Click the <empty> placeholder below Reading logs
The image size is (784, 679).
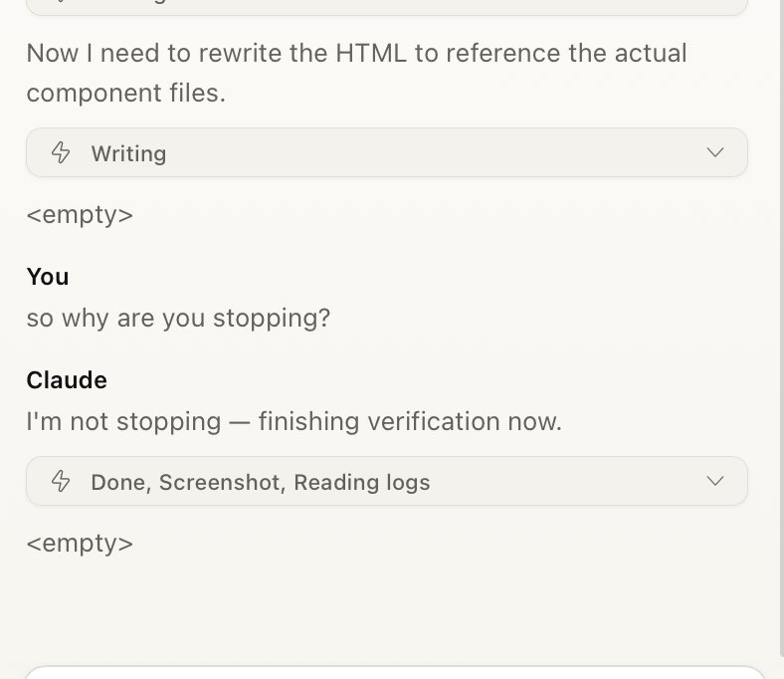click(80, 544)
